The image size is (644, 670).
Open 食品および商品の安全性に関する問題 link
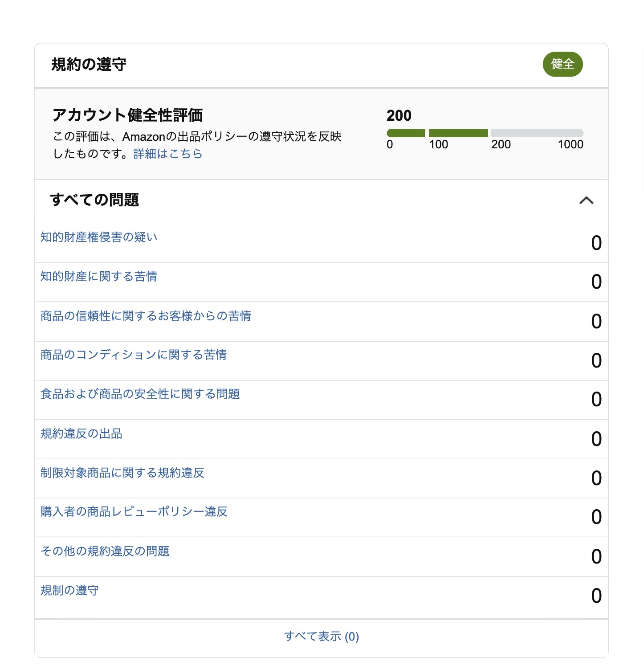(x=140, y=394)
